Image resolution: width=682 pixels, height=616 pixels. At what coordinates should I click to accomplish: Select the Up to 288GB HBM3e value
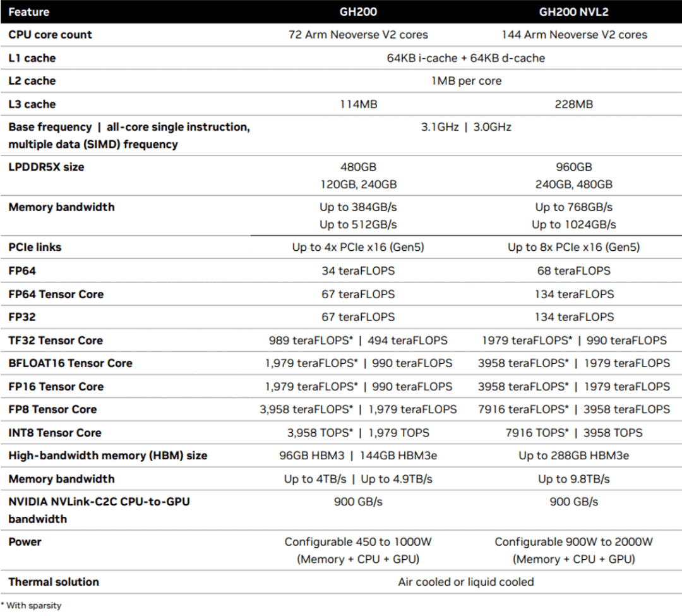click(x=573, y=456)
